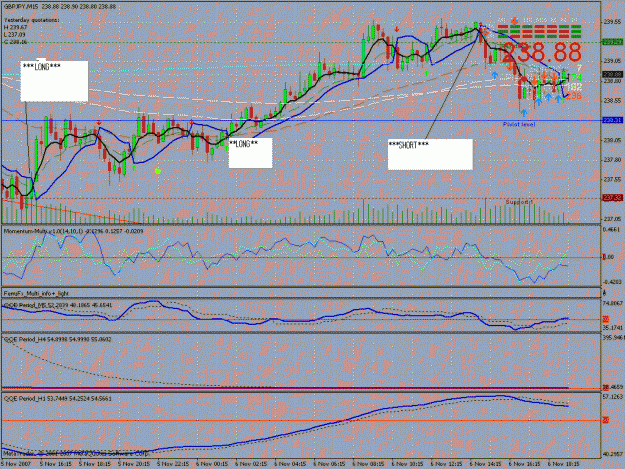Click the blue up arrow under the lowest candle
625x469 pixels.
coord(524,113)
